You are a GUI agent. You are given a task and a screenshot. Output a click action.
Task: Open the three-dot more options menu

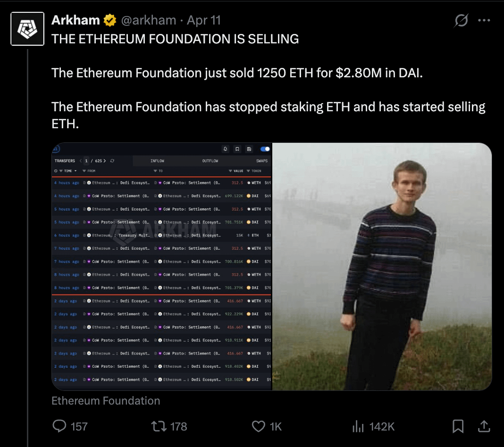(484, 21)
